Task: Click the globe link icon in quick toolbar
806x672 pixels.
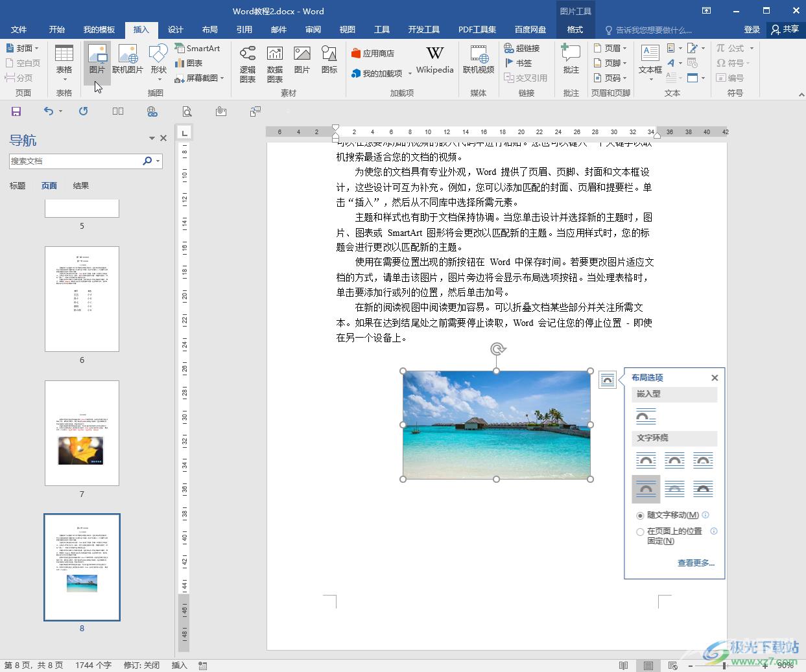Action: (152, 111)
